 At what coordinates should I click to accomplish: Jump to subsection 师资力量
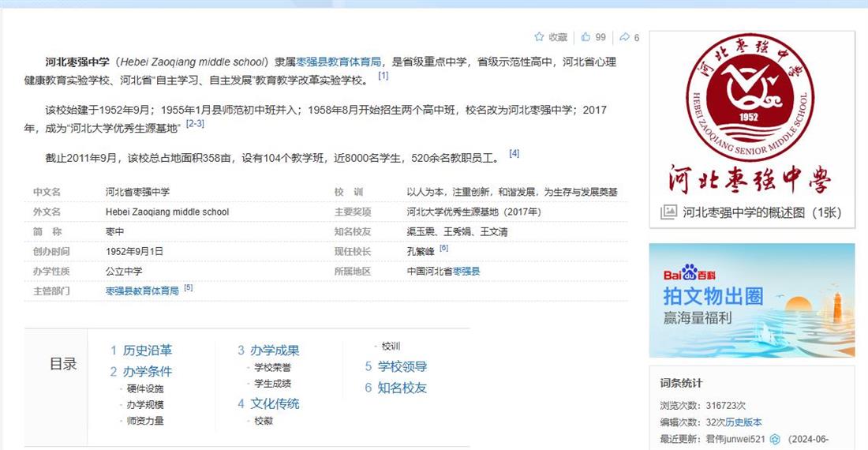145,421
